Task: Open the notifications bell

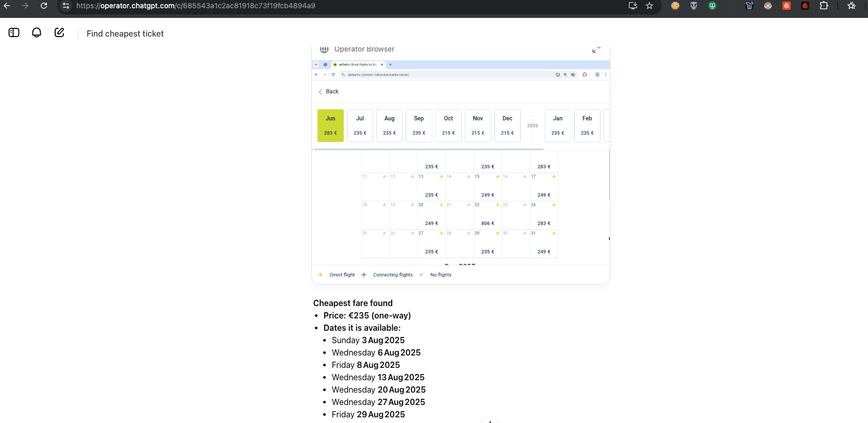Action: point(37,32)
